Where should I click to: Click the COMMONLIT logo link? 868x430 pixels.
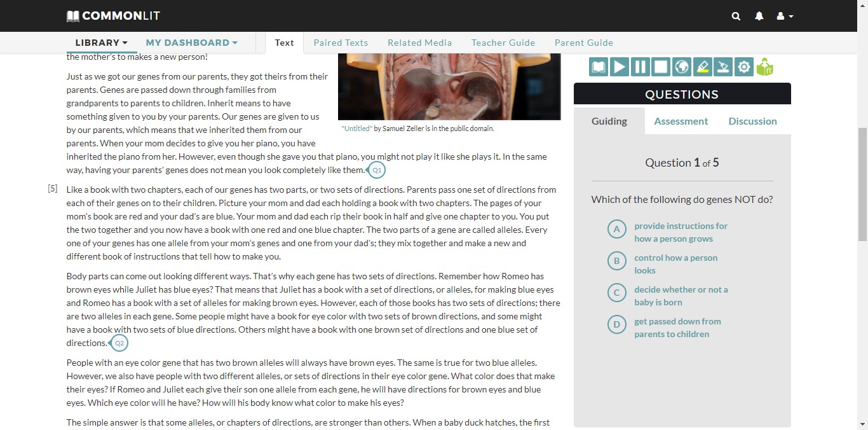[x=113, y=15]
